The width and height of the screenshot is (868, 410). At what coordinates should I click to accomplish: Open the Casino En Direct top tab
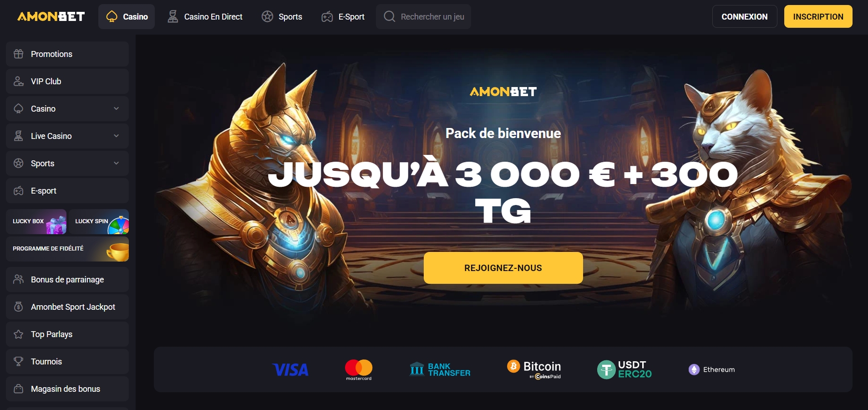tap(205, 16)
